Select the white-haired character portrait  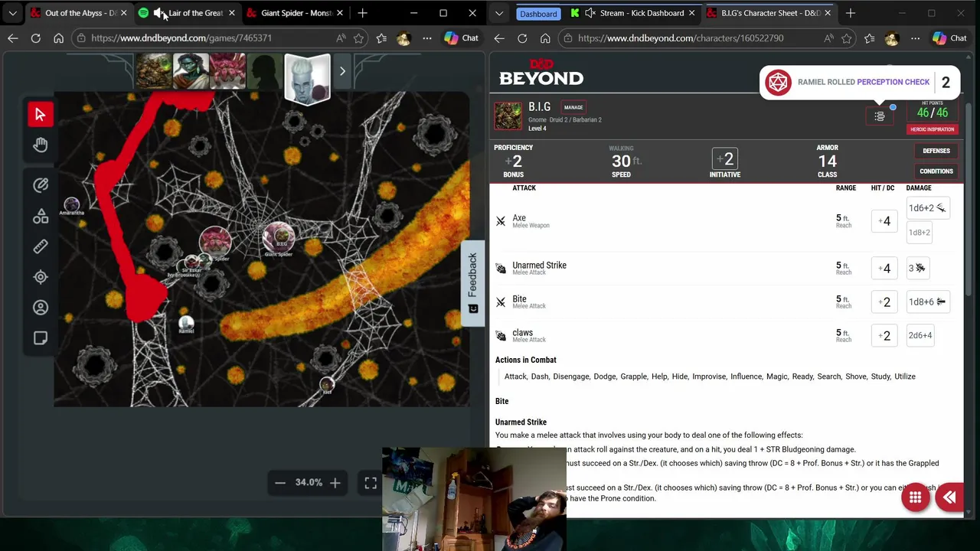(308, 79)
